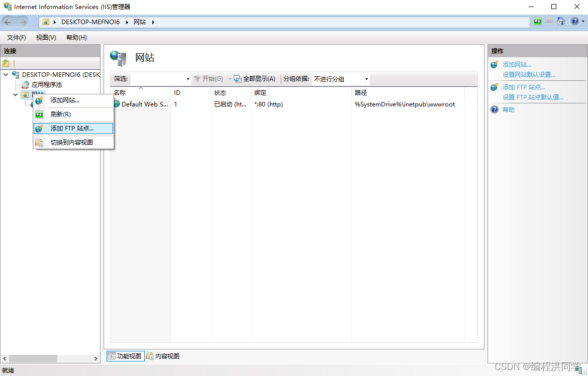Click the filter text input field

click(158, 79)
